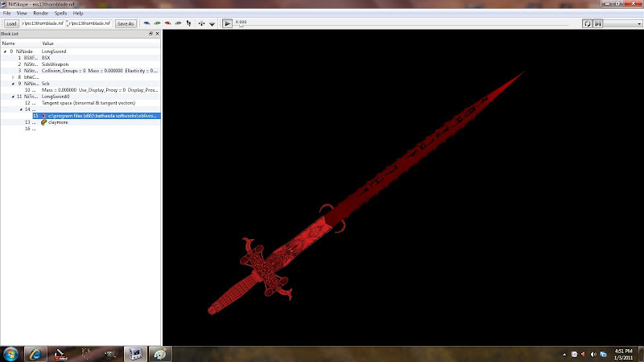This screenshot has height=362, width=644.
Task: Click the Flip view toolbar icon
Action: click(x=189, y=23)
